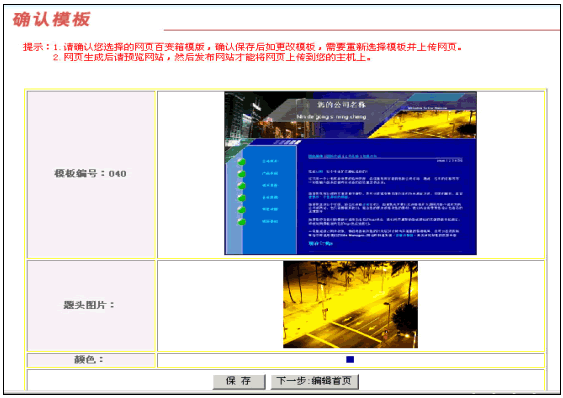Click the 保存 save button

pyautogui.click(x=239, y=381)
